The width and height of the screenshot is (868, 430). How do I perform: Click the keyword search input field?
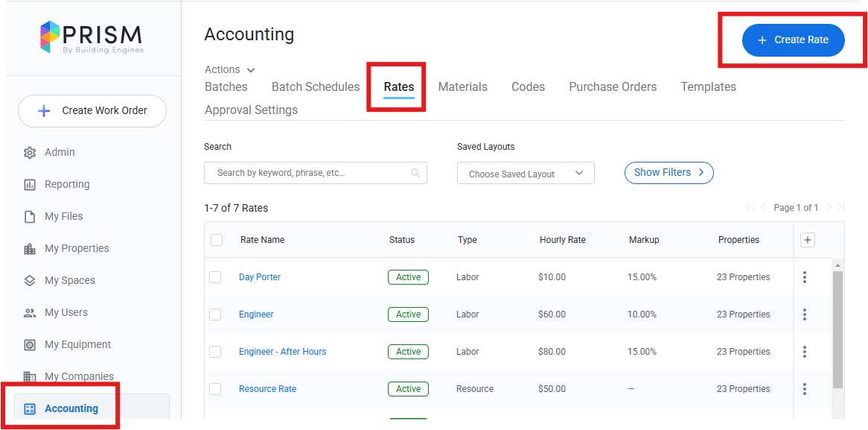point(313,173)
